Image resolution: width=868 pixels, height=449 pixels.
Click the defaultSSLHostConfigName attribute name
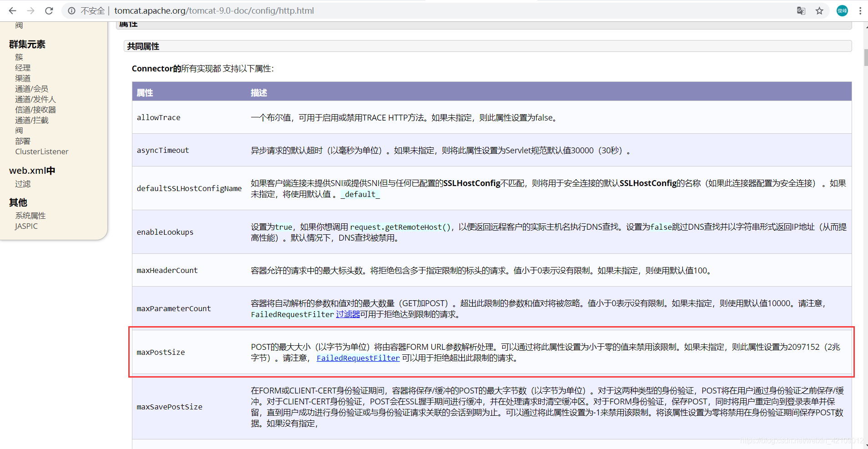[x=189, y=188]
